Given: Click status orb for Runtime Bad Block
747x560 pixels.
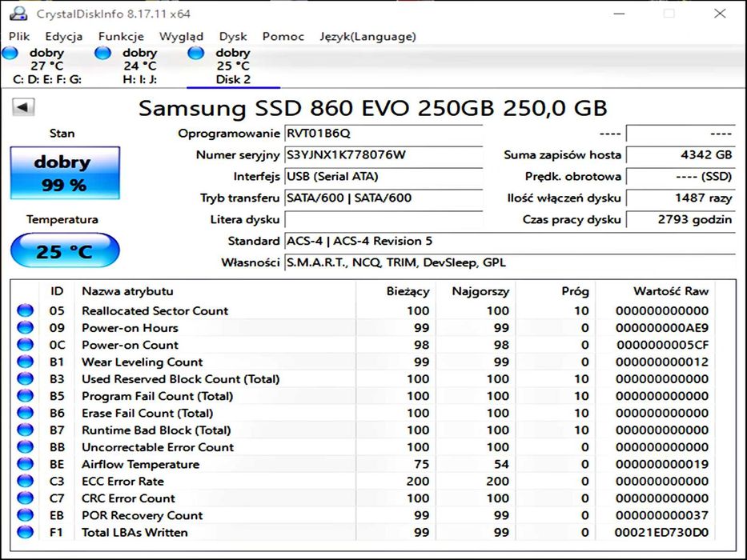Looking at the screenshot, I should click(x=26, y=430).
